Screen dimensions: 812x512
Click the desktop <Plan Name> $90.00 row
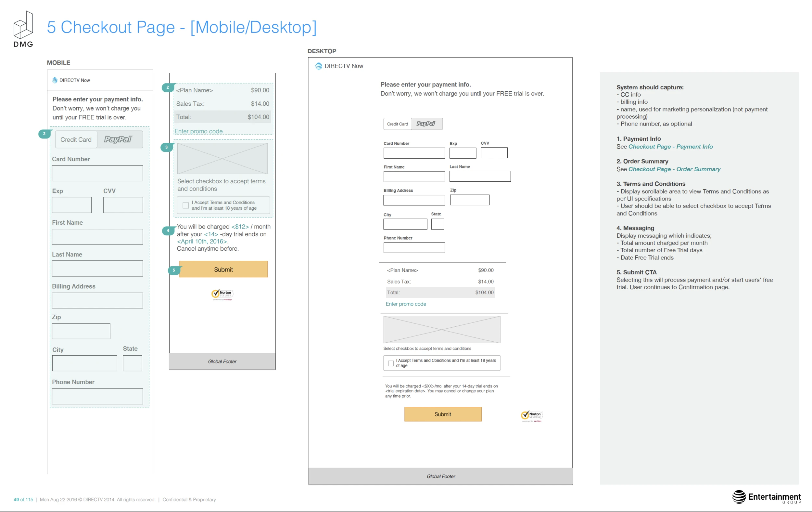(x=440, y=271)
